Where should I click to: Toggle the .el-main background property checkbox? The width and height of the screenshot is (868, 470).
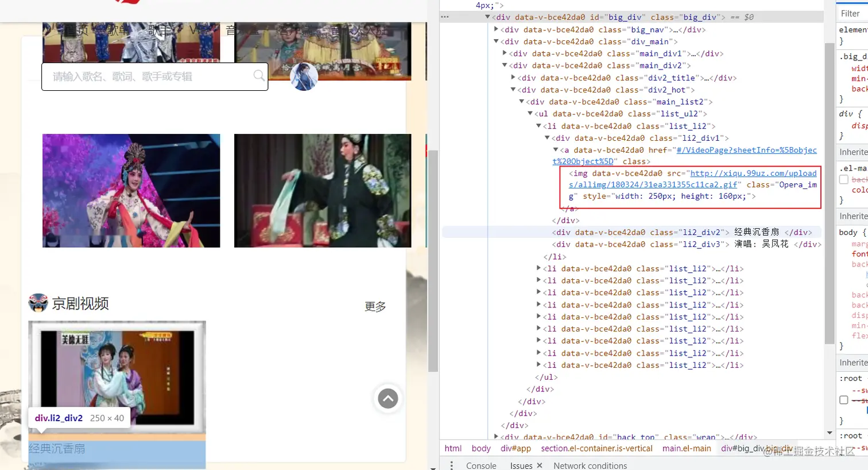pyautogui.click(x=844, y=180)
